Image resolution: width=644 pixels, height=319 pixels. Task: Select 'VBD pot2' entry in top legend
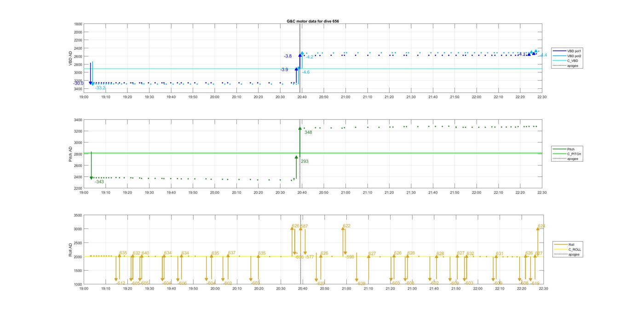[x=567, y=56]
